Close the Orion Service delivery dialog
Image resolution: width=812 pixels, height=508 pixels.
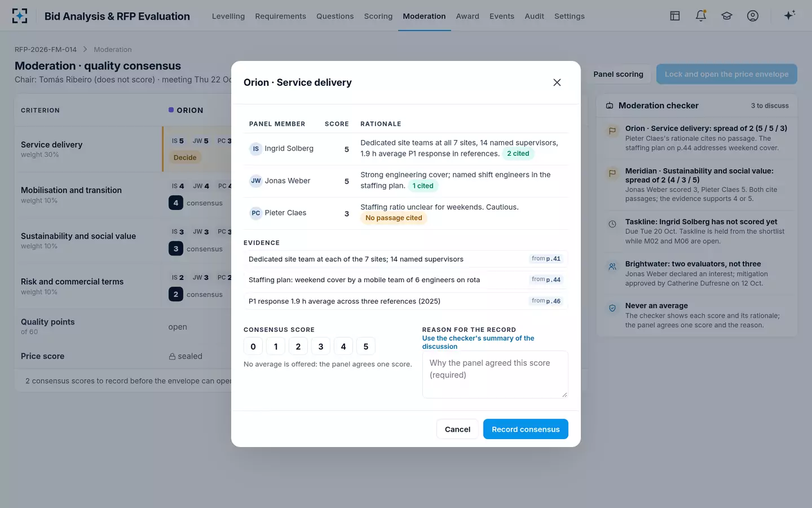point(557,82)
